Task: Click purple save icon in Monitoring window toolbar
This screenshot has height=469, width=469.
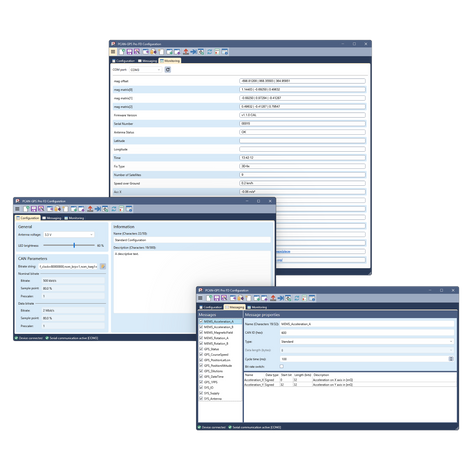Action: pos(129,52)
